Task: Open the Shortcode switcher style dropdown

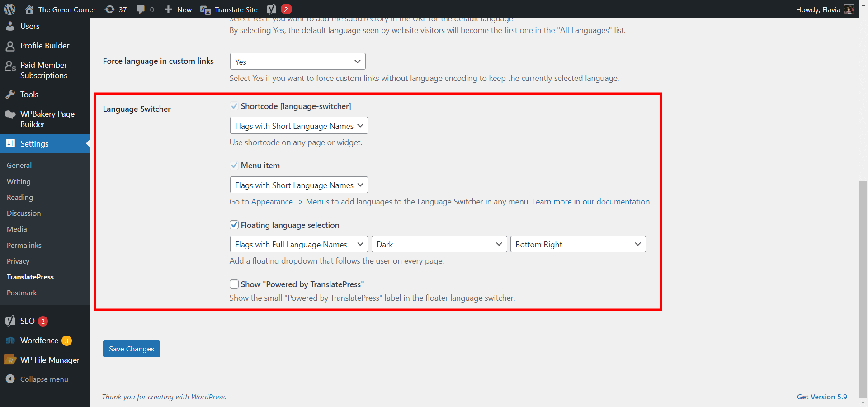Action: point(299,126)
